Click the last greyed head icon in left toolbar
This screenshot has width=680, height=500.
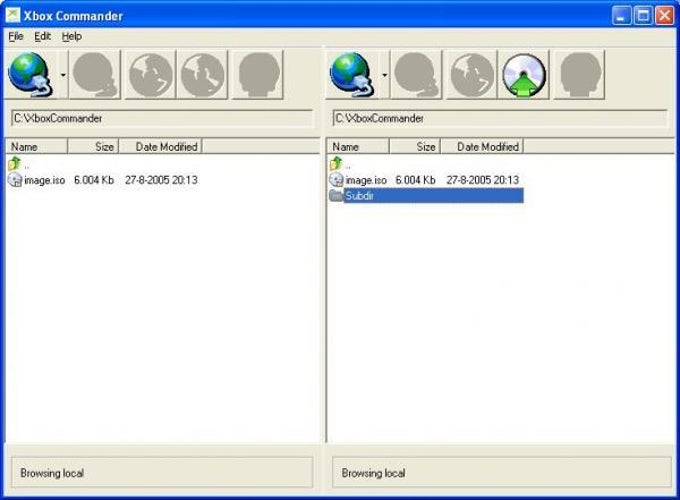click(x=258, y=75)
